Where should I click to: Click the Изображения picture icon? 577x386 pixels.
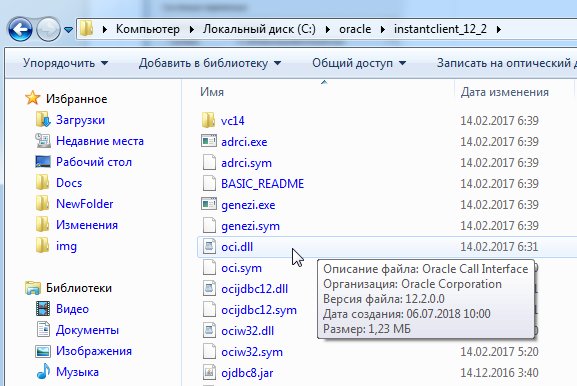(43, 351)
